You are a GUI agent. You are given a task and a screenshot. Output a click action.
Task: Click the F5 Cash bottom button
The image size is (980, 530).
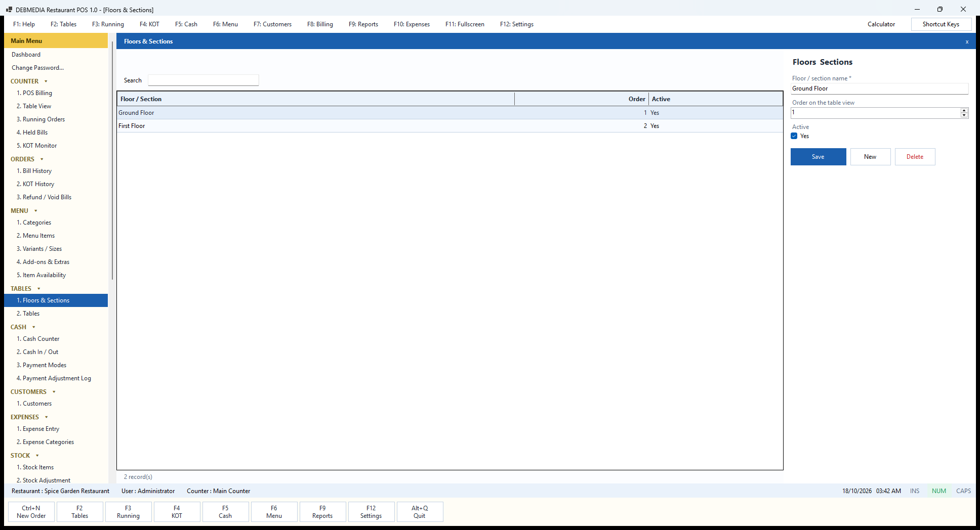pos(226,512)
